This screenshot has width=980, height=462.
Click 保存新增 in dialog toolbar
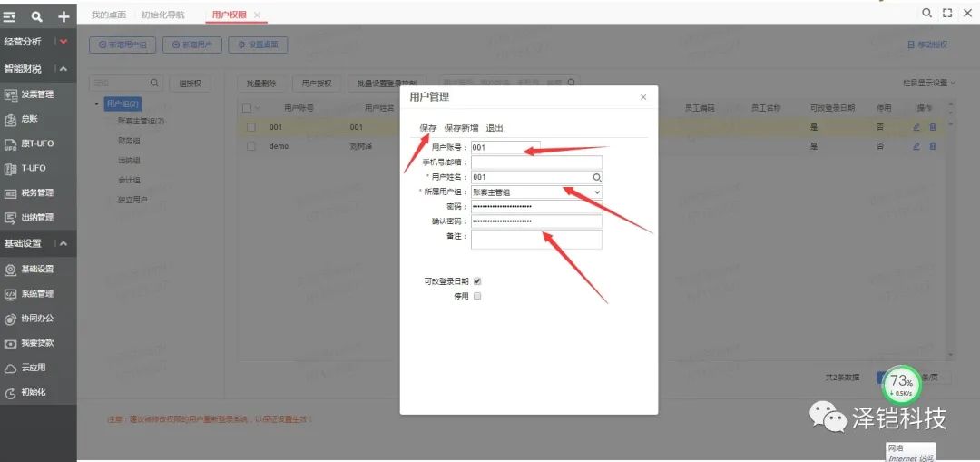pos(461,128)
